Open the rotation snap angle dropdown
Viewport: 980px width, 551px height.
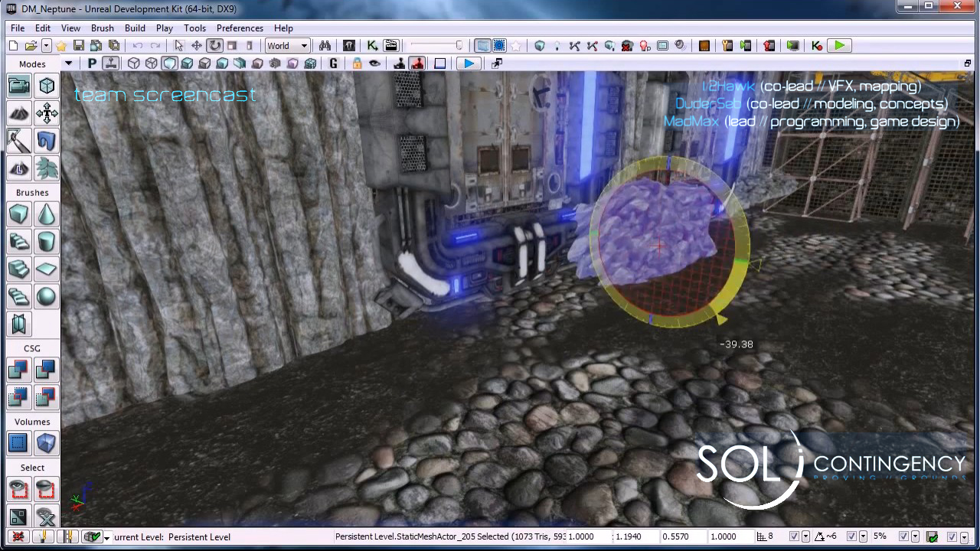[x=863, y=536]
